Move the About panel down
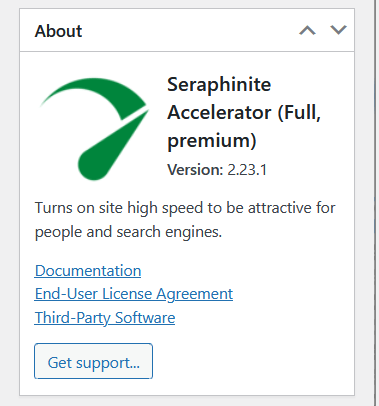Screen dimensions: 379x406 [338, 30]
